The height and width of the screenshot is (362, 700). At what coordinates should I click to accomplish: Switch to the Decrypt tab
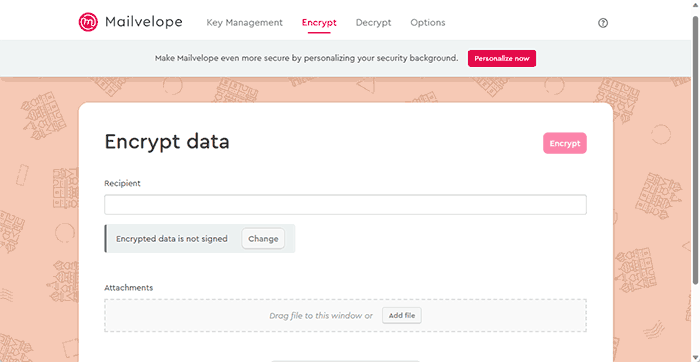(373, 23)
